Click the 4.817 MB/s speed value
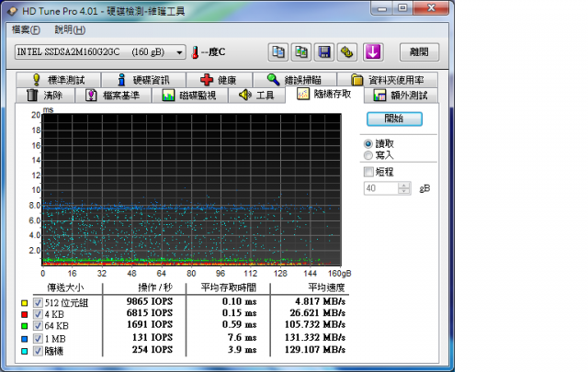Screen dimensions: 588x372 click(x=320, y=301)
